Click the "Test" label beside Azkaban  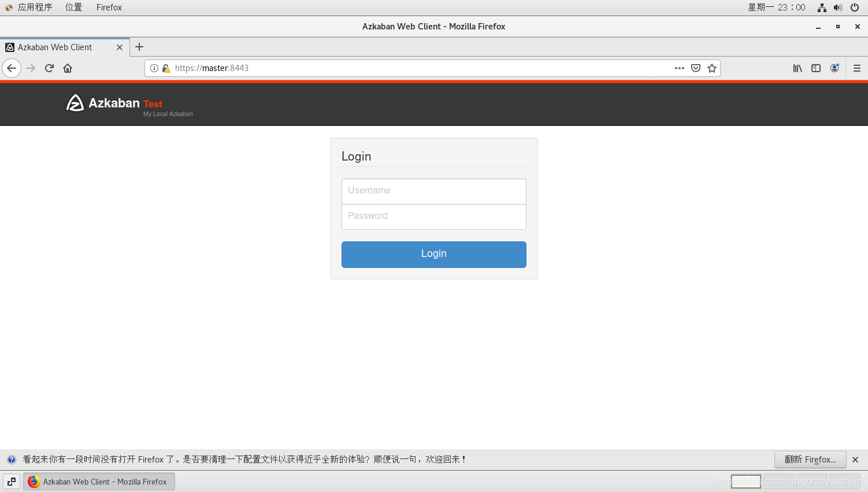(x=153, y=104)
